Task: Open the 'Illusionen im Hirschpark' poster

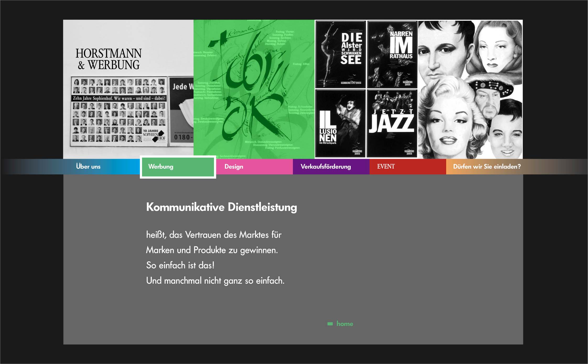Action: click(340, 123)
